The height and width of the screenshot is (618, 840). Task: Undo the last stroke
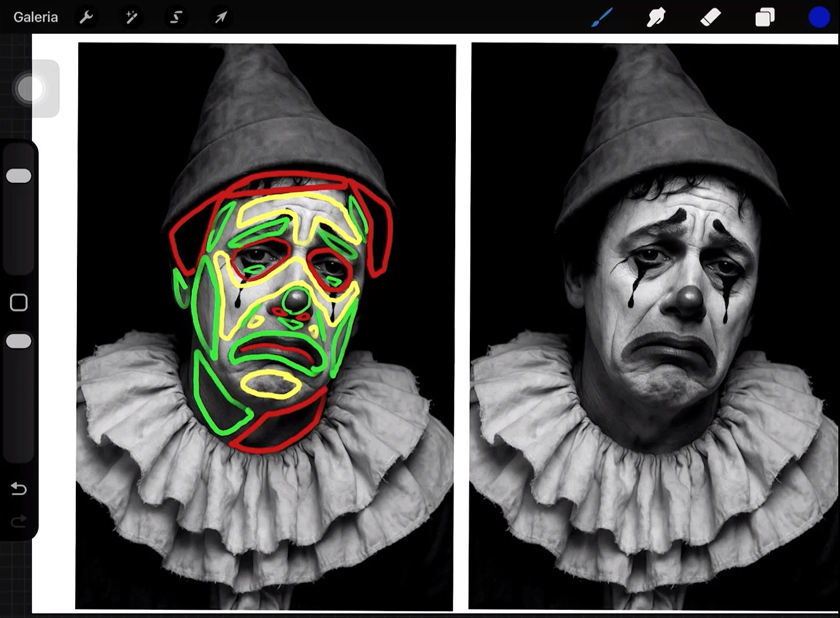[x=19, y=488]
